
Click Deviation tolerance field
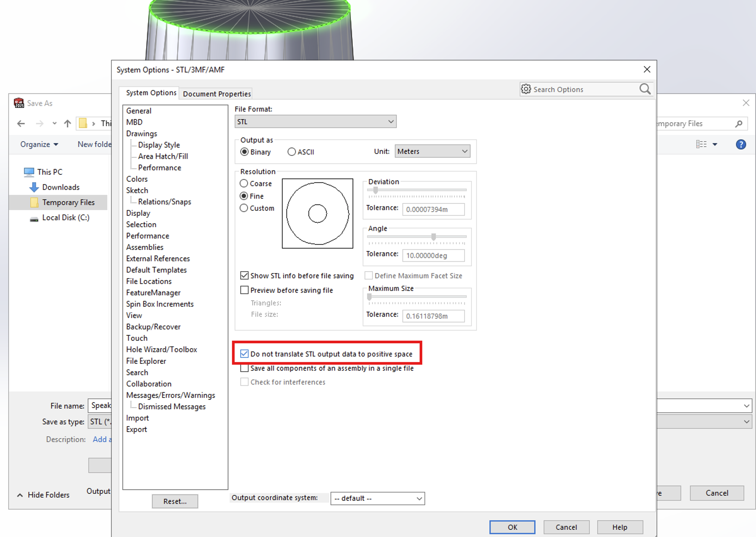[x=433, y=210]
